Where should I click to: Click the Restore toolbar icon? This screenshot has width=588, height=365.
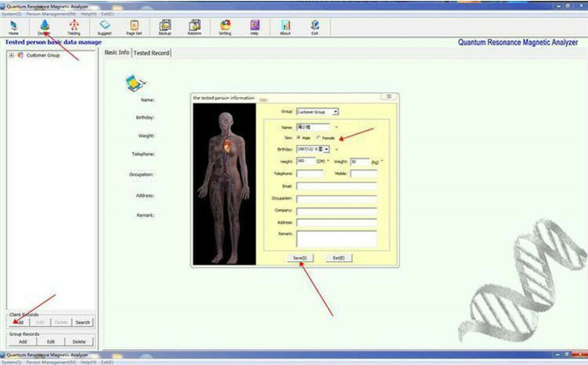[x=194, y=27]
